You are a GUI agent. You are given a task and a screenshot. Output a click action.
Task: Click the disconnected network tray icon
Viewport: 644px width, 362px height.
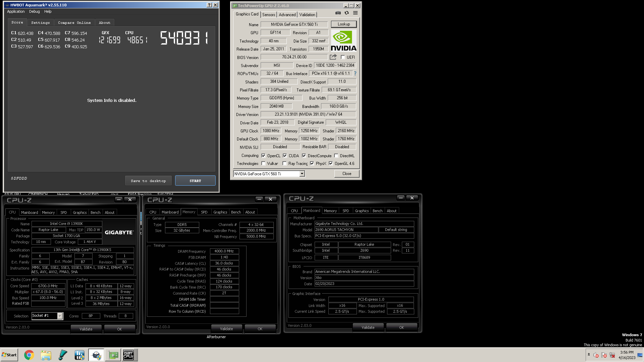612,355
